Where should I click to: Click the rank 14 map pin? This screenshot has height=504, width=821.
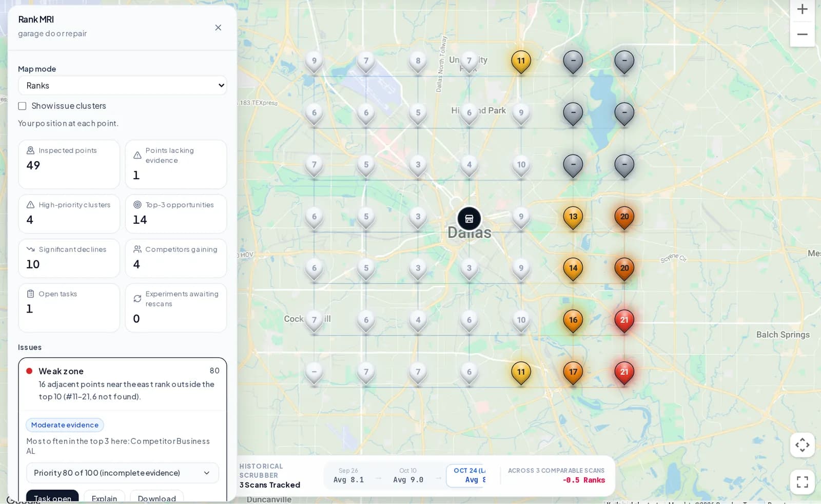pos(573,269)
